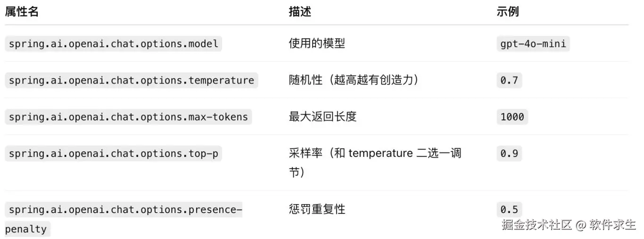Viewport: 644px width, 239px height.
Task: Click the presence-penalty property code
Action: tap(124, 219)
